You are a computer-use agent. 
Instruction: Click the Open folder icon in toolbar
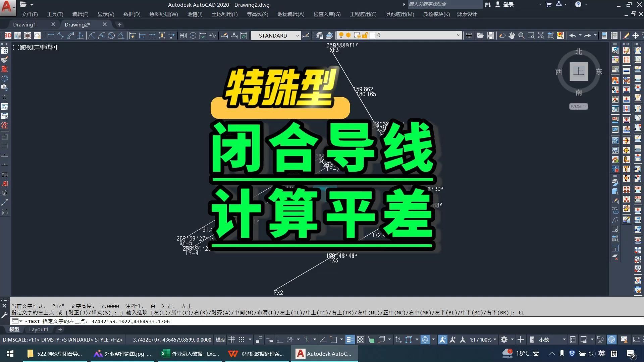tap(480, 36)
